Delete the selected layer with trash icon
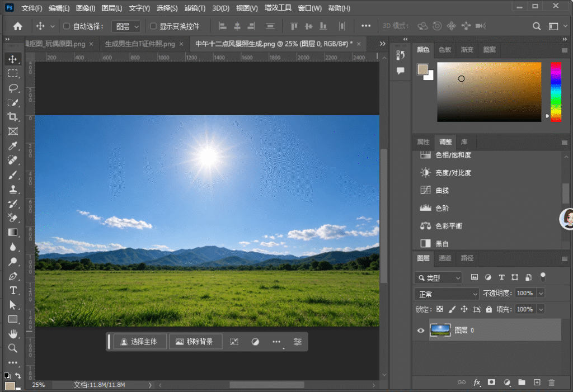 551,382
